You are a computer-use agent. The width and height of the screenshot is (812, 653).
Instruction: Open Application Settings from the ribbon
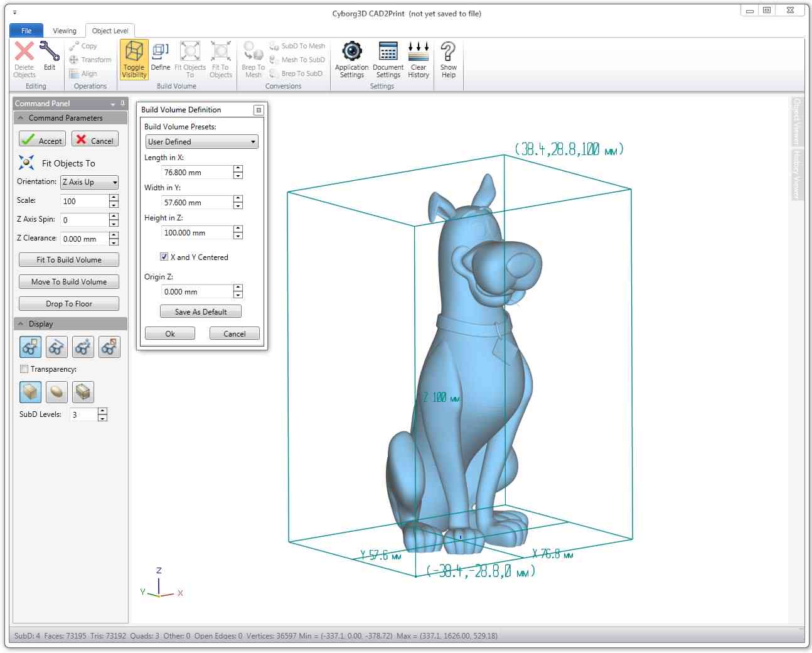351,60
